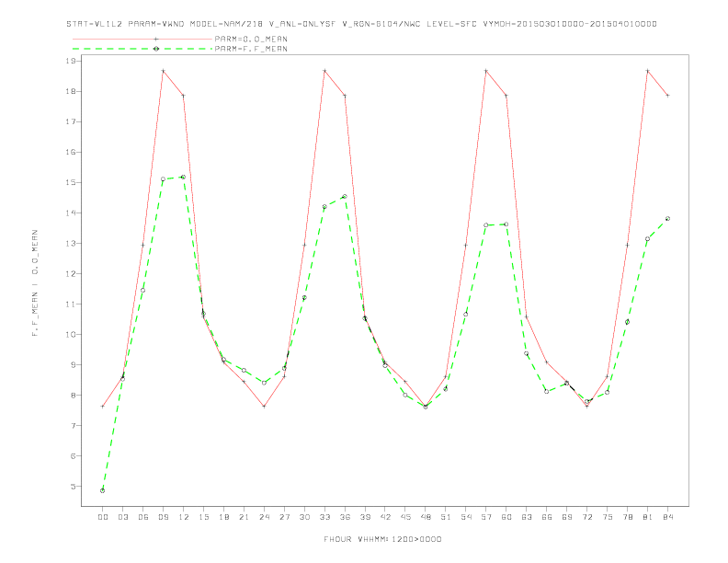This screenshot has width=728, height=563.
Task: Click the x-axis tick label 36
Action: click(345, 517)
